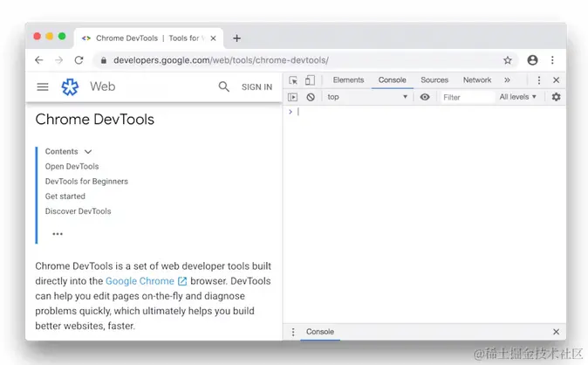Switch to the Elements tab
This screenshot has width=588, height=365.
(348, 80)
